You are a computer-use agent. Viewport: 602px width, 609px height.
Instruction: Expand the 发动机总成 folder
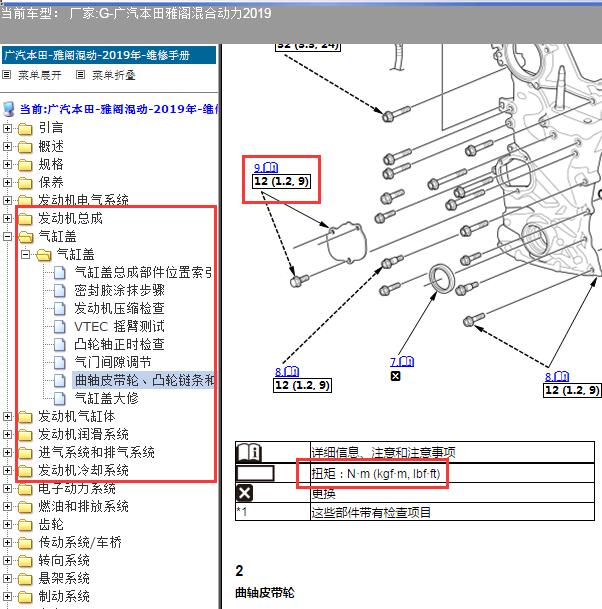pyautogui.click(x=7, y=218)
